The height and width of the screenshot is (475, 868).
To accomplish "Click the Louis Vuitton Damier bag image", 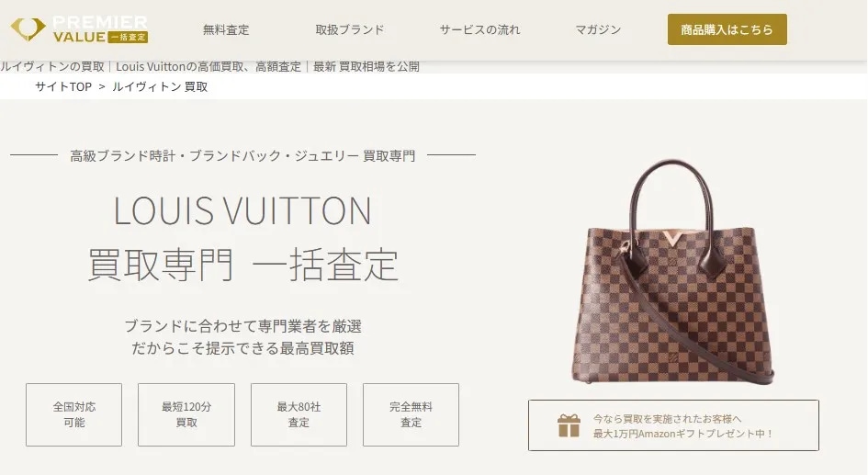I will [x=672, y=272].
